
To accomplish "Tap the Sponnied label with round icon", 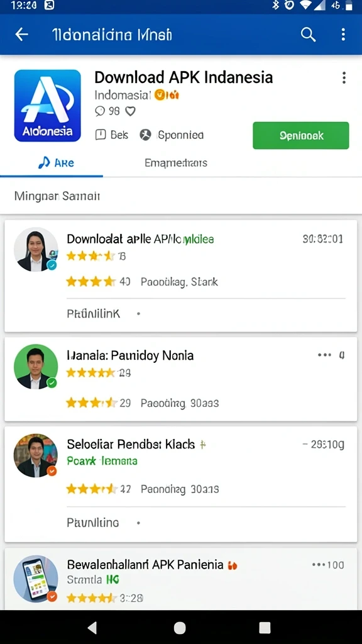I will [172, 135].
